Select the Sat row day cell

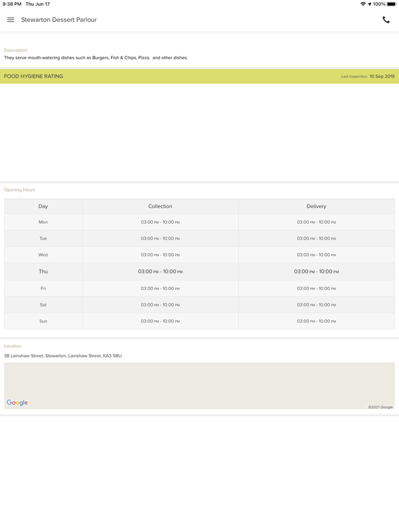tap(43, 305)
